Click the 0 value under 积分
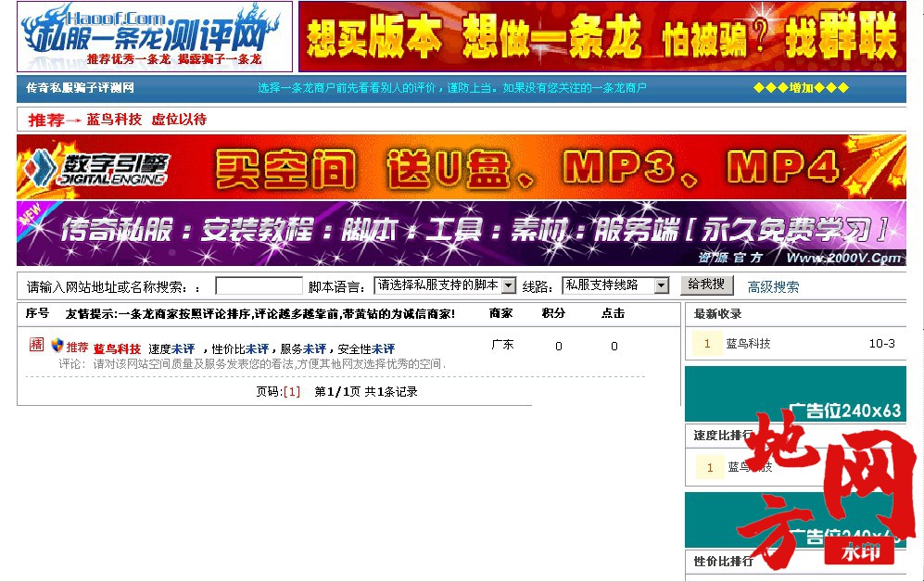 click(559, 347)
